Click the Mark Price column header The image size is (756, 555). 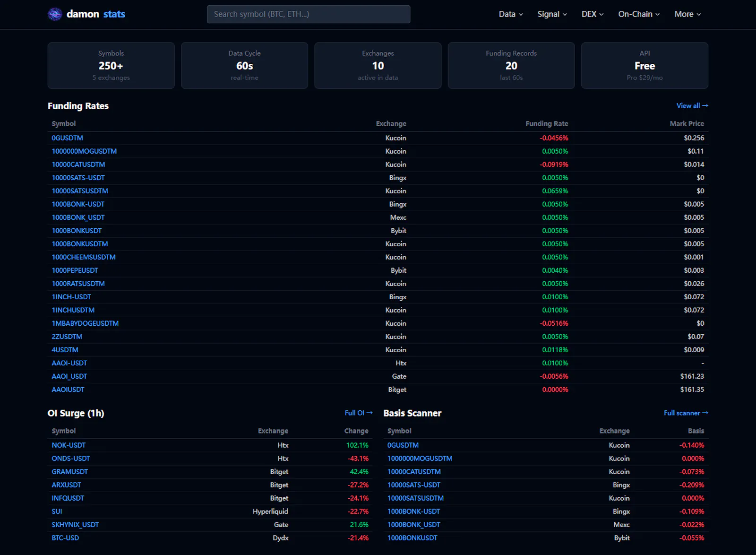tap(687, 124)
